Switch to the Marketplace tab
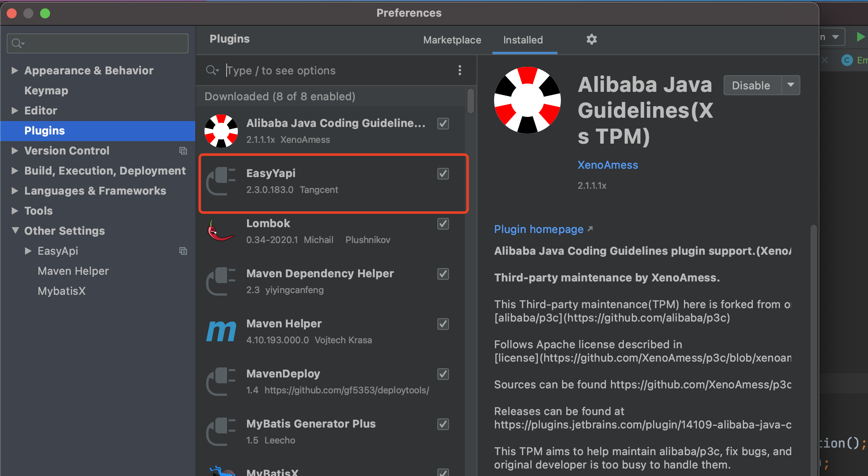This screenshot has height=476, width=868. (x=452, y=40)
